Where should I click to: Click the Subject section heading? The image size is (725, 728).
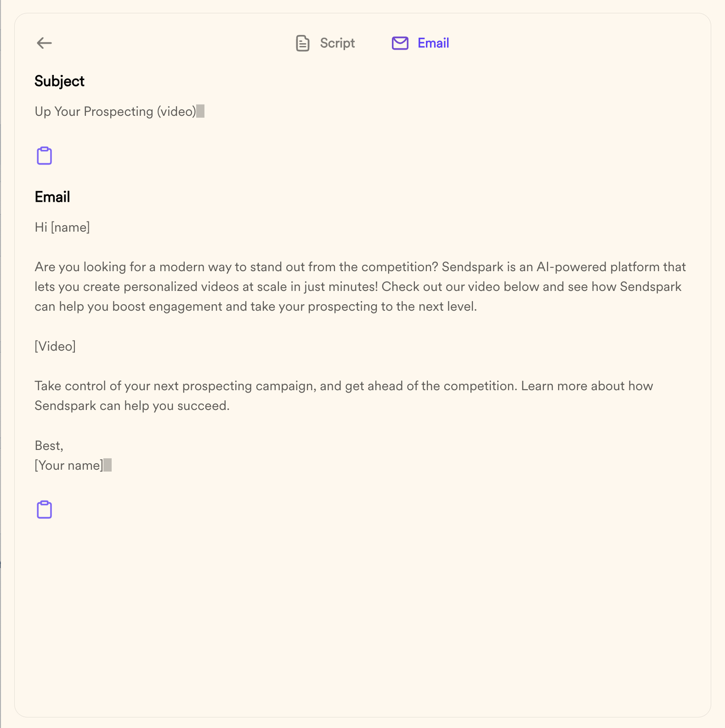pyautogui.click(x=59, y=81)
